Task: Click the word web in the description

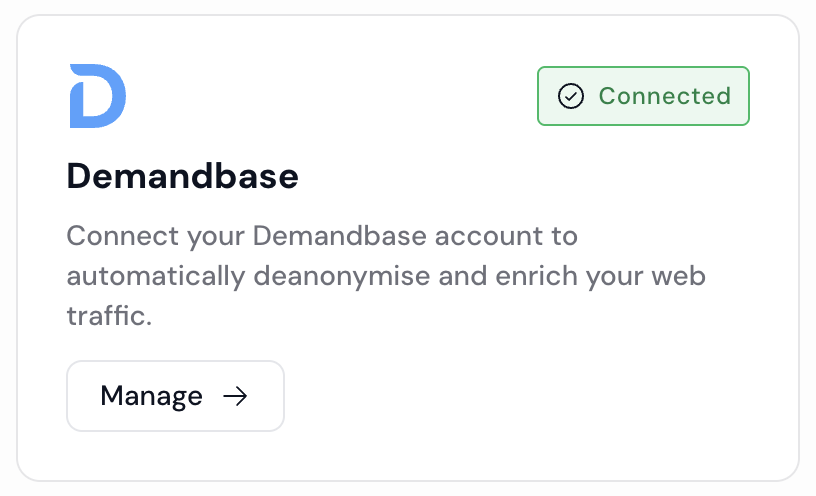Action: 681,275
